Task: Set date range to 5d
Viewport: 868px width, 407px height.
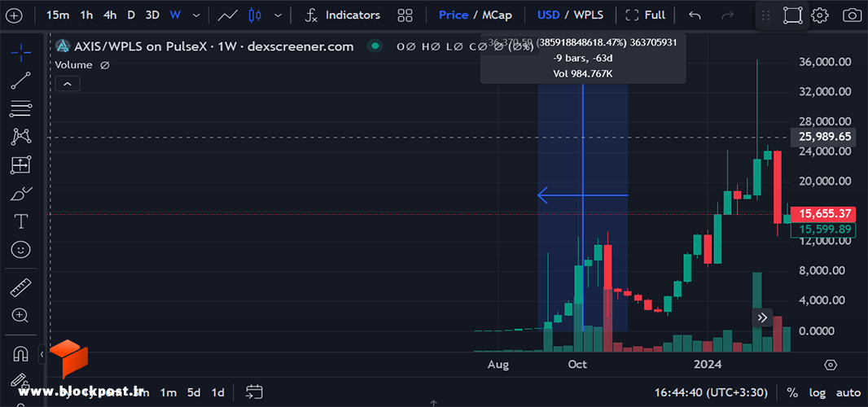Action: pos(194,392)
